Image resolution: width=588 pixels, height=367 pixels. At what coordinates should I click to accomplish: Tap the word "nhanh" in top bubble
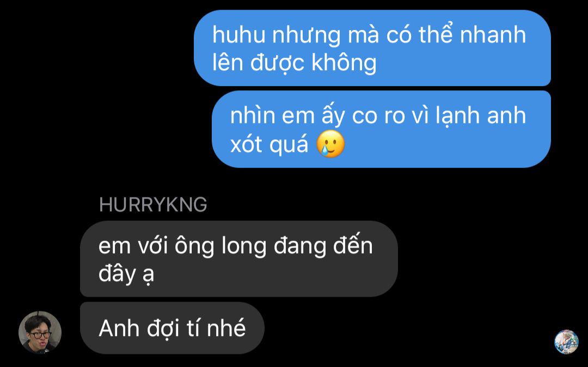click(493, 35)
